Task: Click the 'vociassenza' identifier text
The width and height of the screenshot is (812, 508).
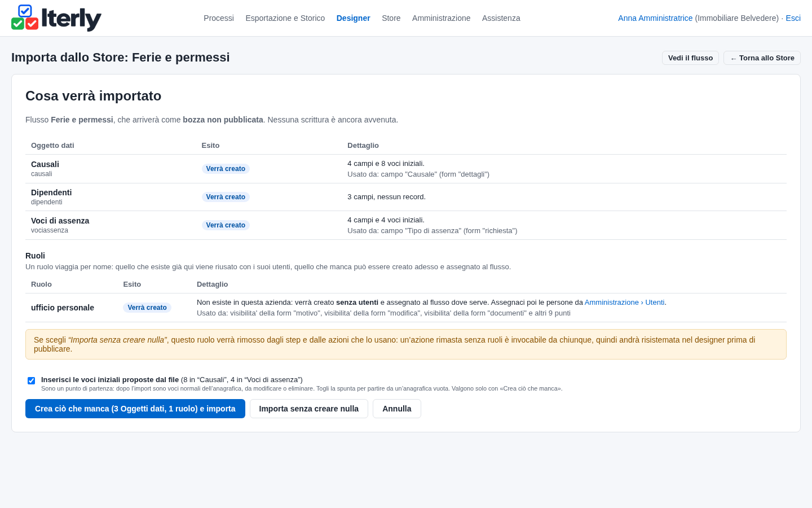Action: tap(50, 230)
